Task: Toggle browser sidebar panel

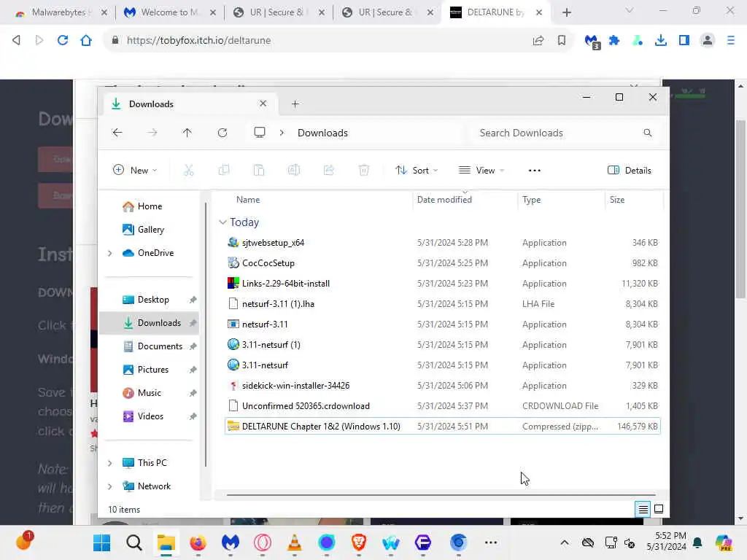Action: (684, 41)
